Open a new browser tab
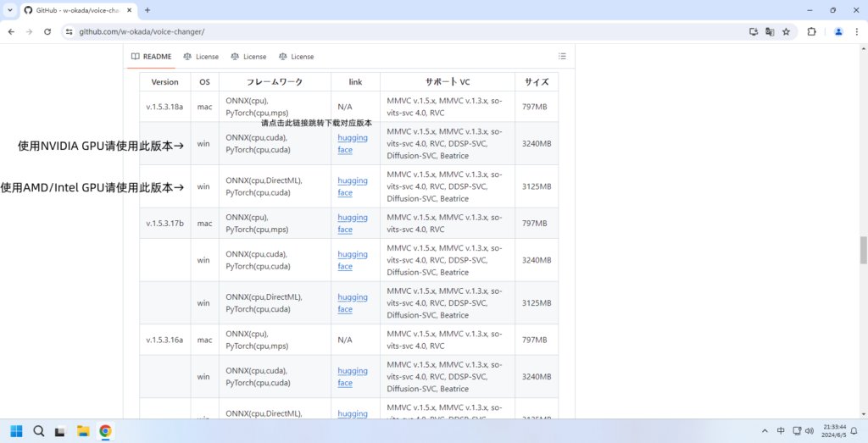Image resolution: width=868 pixels, height=443 pixels. (147, 10)
